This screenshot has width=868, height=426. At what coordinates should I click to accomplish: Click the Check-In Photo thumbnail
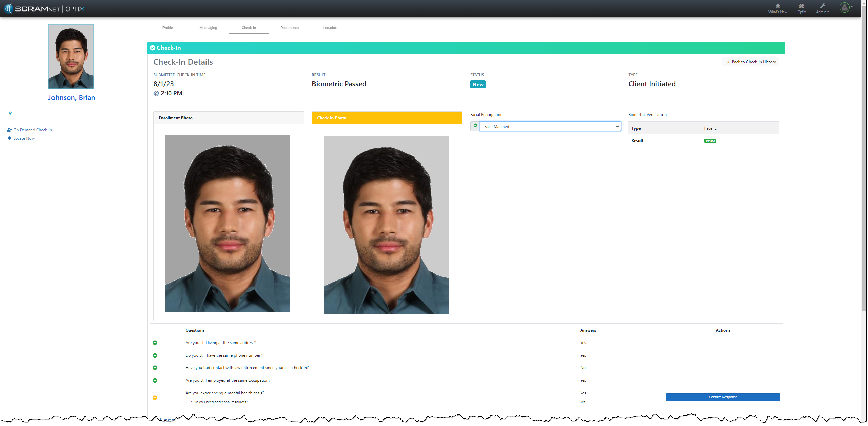pyautogui.click(x=386, y=225)
